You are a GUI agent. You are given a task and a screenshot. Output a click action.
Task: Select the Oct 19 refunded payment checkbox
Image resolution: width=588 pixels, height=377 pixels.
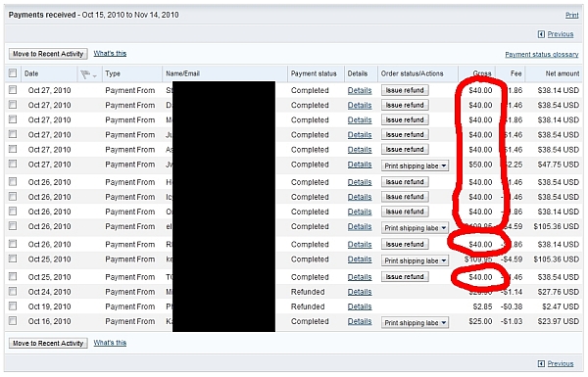[13, 306]
